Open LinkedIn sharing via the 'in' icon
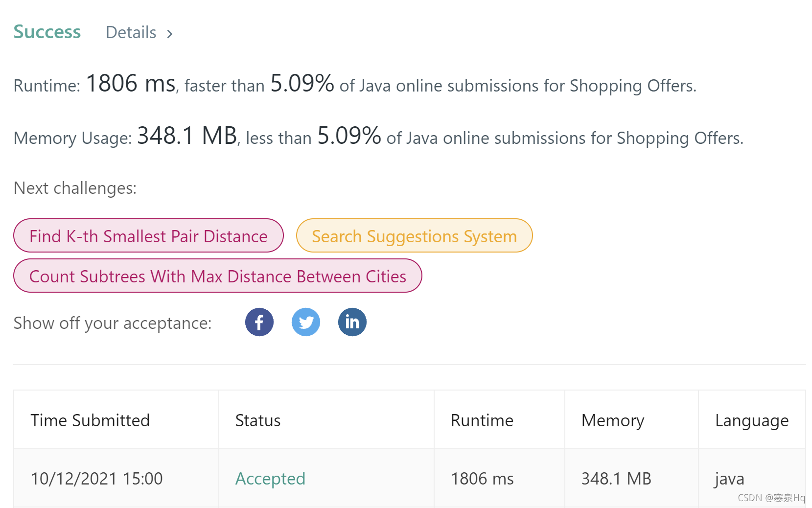This screenshot has width=812, height=508. [352, 322]
